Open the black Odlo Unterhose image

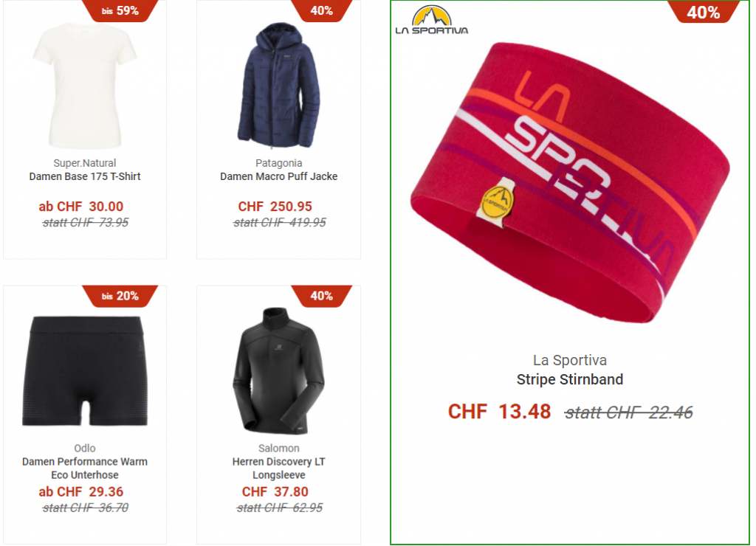click(85, 371)
